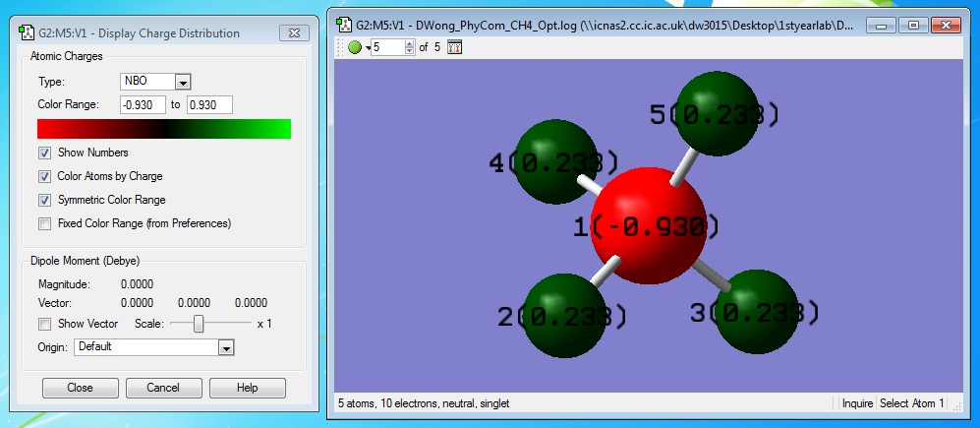Click the Close button in charge dialog
The width and height of the screenshot is (980, 428).
[80, 388]
